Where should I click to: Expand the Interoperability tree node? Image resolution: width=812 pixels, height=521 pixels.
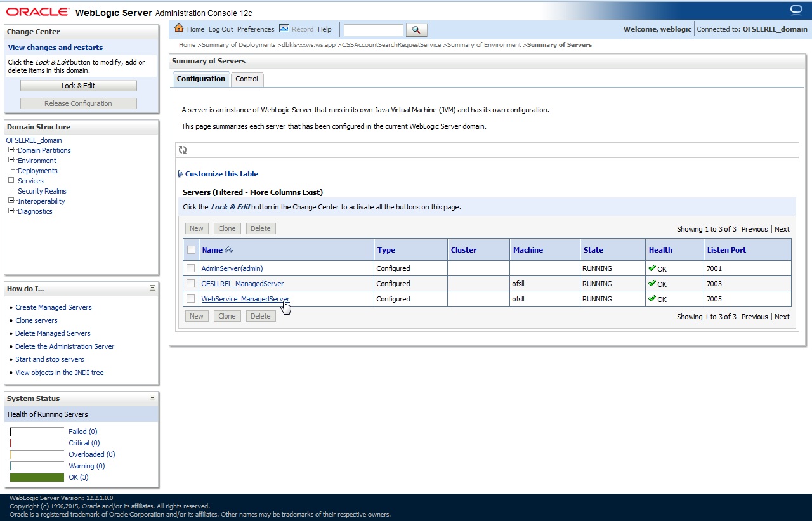point(11,201)
